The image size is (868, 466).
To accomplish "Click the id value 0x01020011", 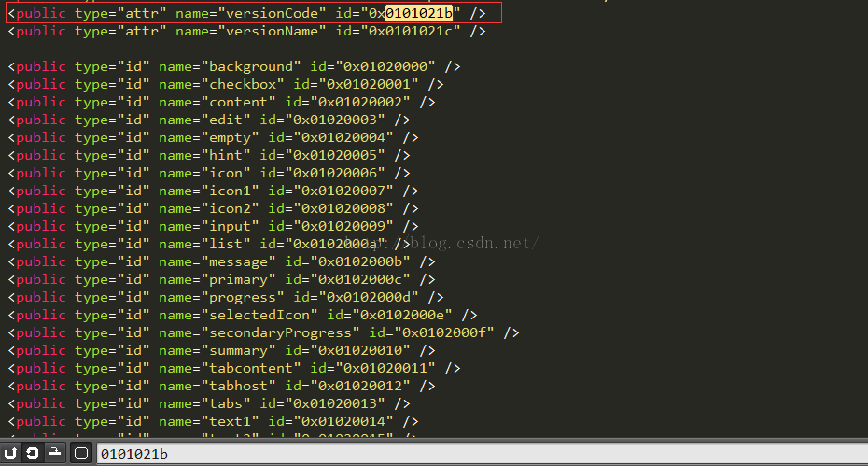I will (x=385, y=368).
